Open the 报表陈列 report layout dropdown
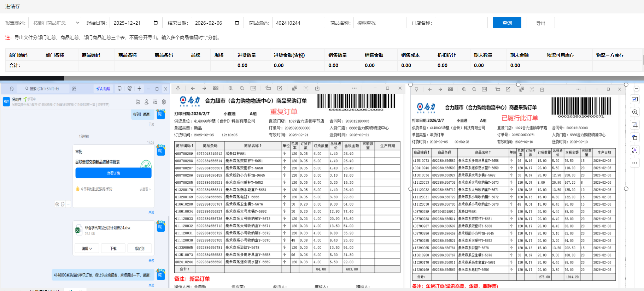 (55, 23)
